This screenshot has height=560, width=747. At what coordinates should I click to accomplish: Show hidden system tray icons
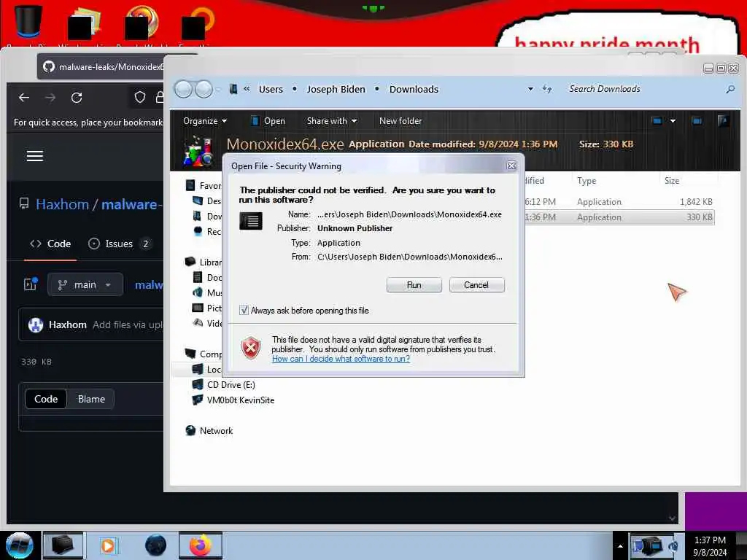pyautogui.click(x=620, y=546)
